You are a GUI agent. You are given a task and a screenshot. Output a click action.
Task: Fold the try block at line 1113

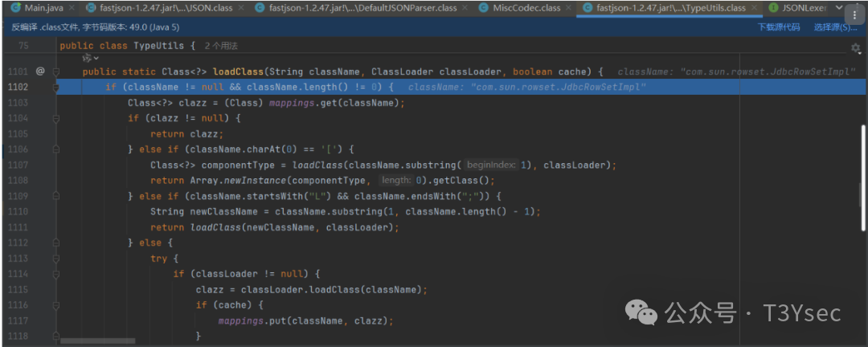(x=56, y=259)
